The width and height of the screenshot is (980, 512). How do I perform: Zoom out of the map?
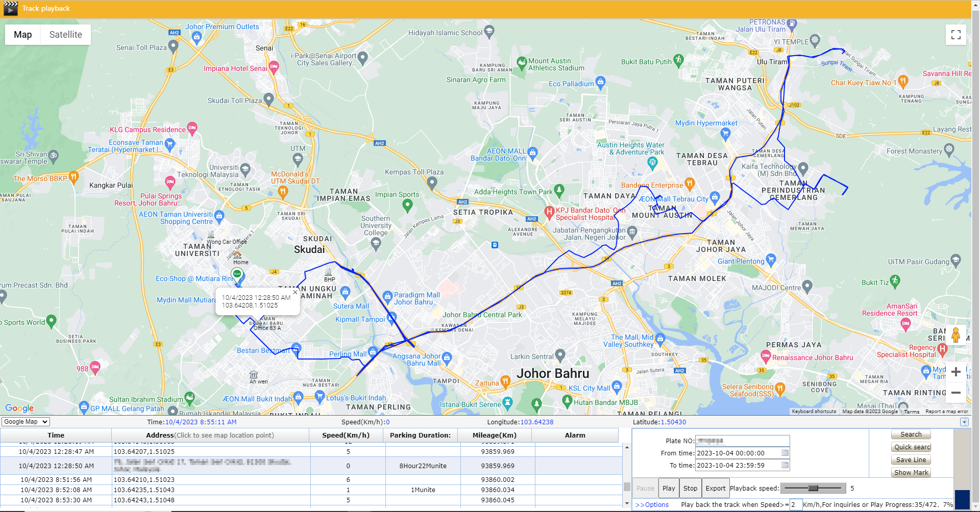pyautogui.click(x=955, y=393)
